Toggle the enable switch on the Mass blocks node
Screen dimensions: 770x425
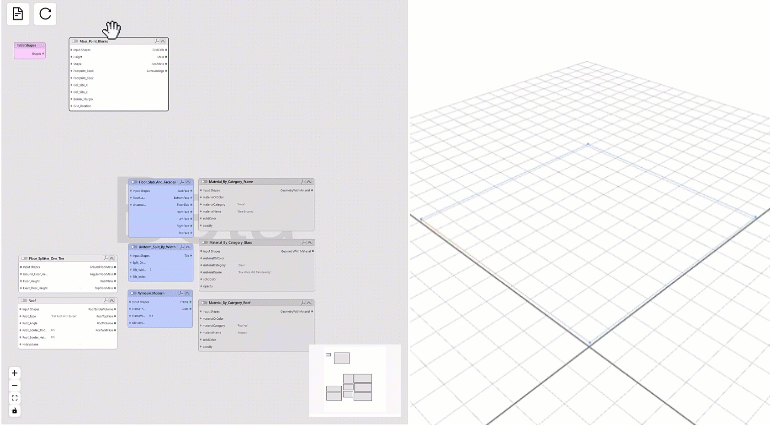pos(75,42)
